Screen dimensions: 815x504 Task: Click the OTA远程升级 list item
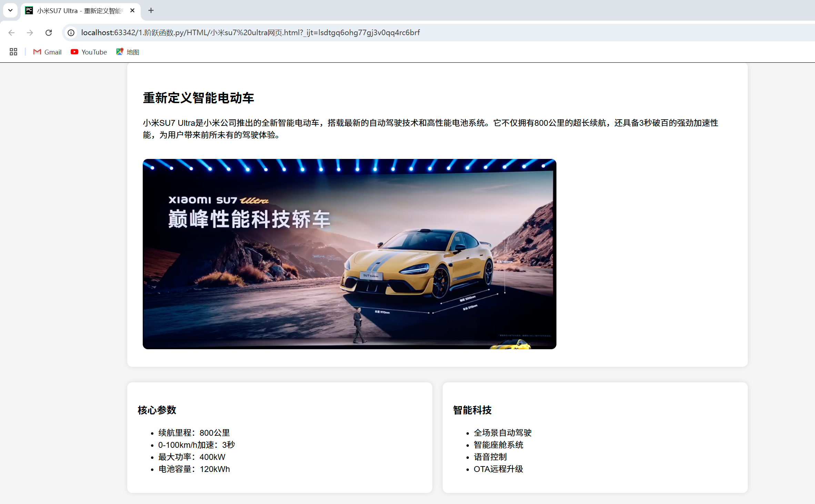pyautogui.click(x=498, y=469)
